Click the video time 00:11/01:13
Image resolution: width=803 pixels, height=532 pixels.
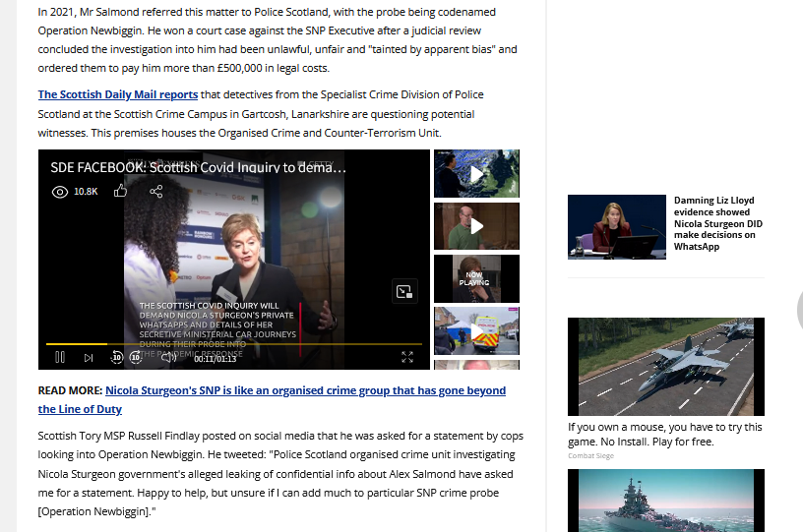[x=216, y=359]
